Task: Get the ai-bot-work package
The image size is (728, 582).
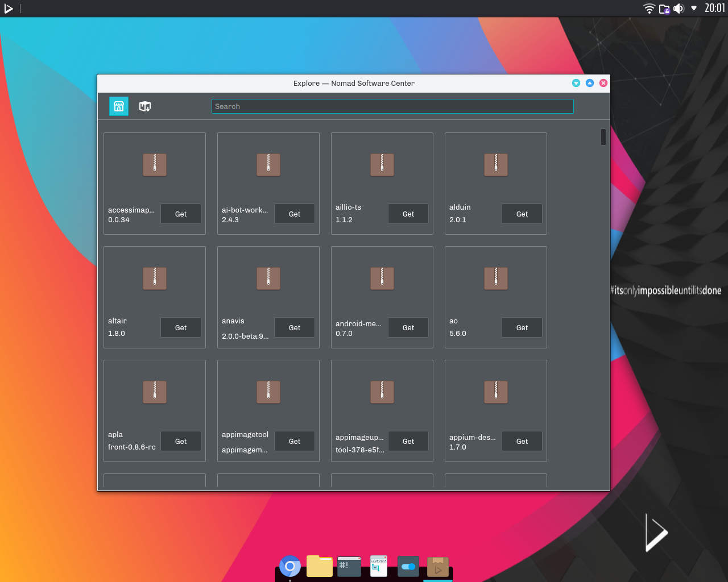Action: coord(295,214)
